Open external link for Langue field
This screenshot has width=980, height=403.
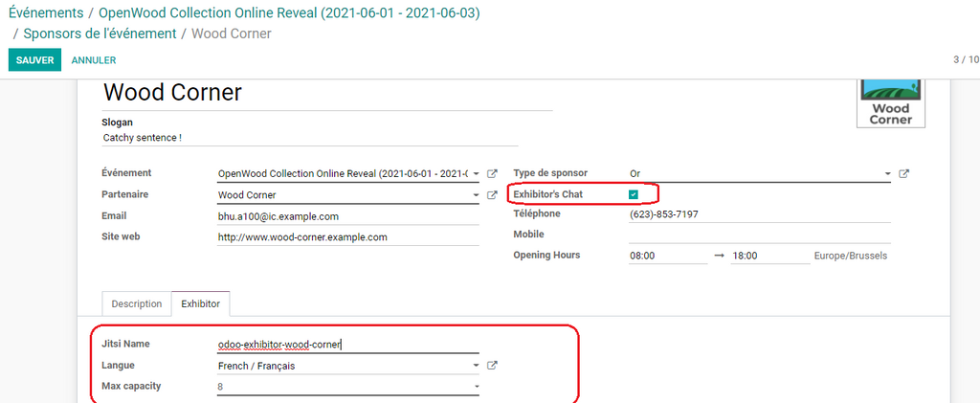coord(492,366)
